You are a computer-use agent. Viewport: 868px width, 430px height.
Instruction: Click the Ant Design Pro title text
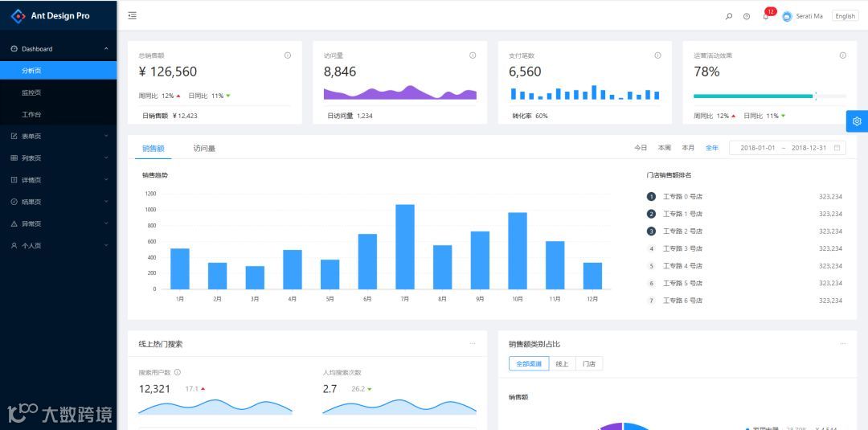(x=60, y=16)
